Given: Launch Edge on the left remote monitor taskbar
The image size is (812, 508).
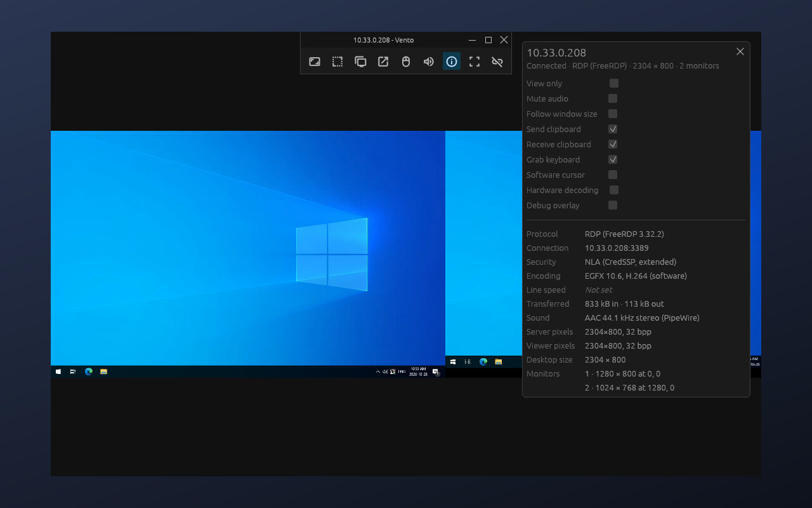Looking at the screenshot, I should coord(88,371).
